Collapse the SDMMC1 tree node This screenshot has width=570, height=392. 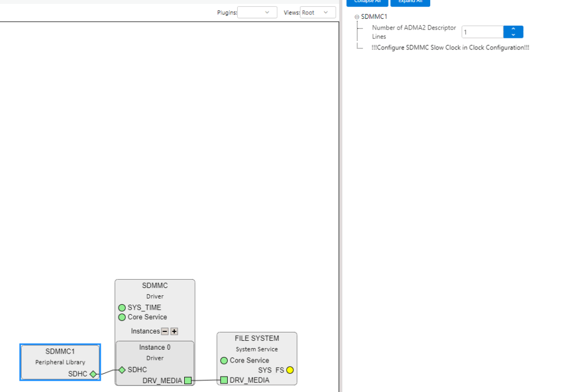click(x=357, y=17)
